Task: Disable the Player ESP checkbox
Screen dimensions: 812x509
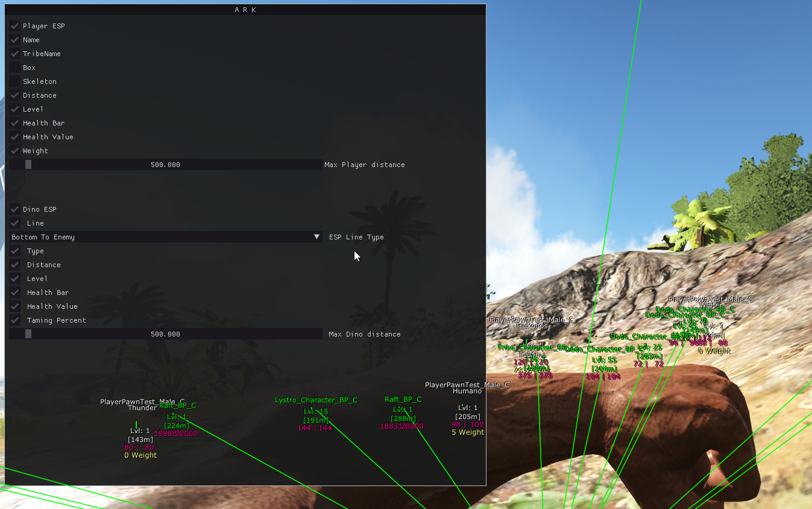Action: [15, 26]
